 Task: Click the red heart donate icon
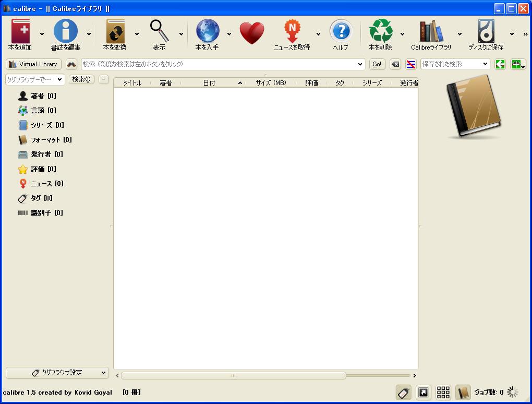(x=252, y=33)
